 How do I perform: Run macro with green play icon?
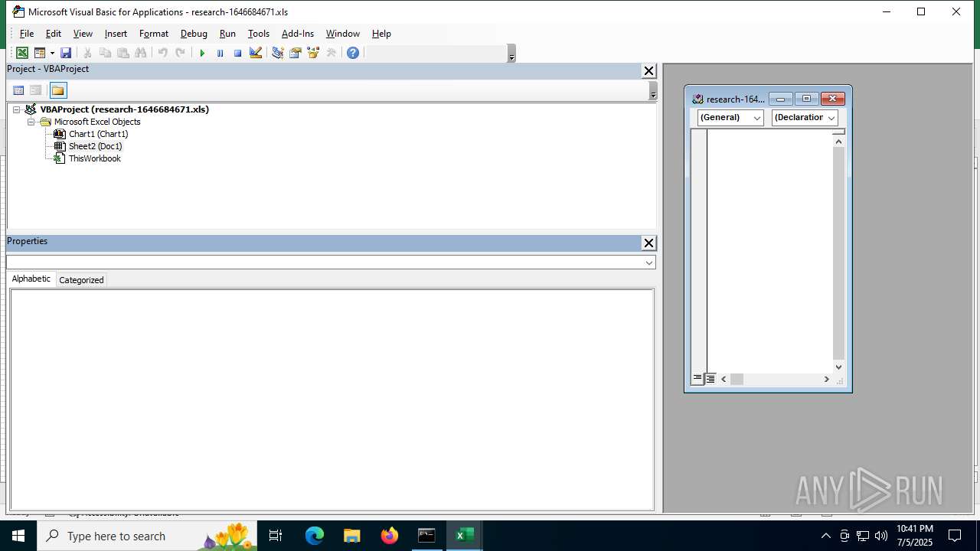coord(202,53)
